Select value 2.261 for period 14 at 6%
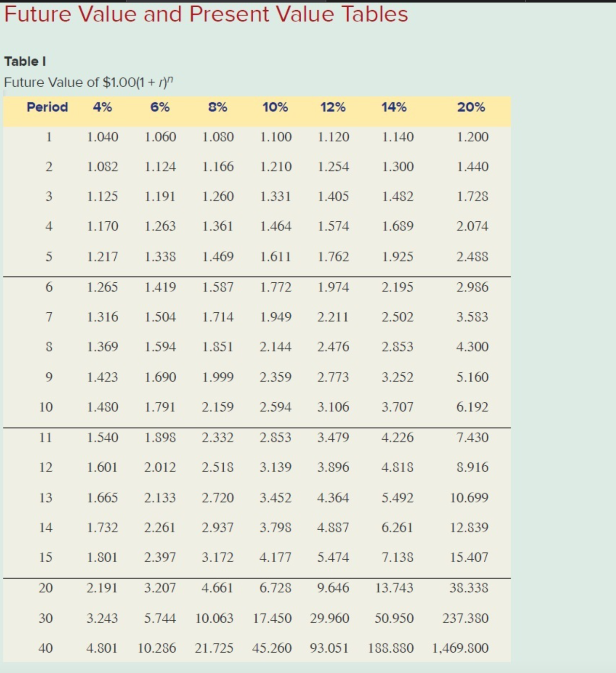The height and width of the screenshot is (673, 616). pyautogui.click(x=160, y=527)
